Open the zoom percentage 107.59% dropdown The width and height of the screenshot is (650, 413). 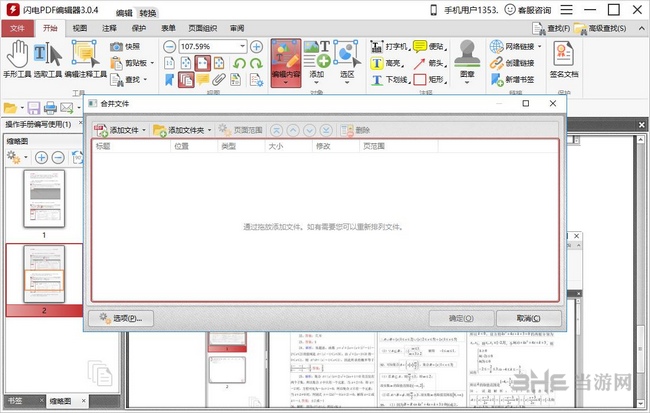tap(243, 46)
